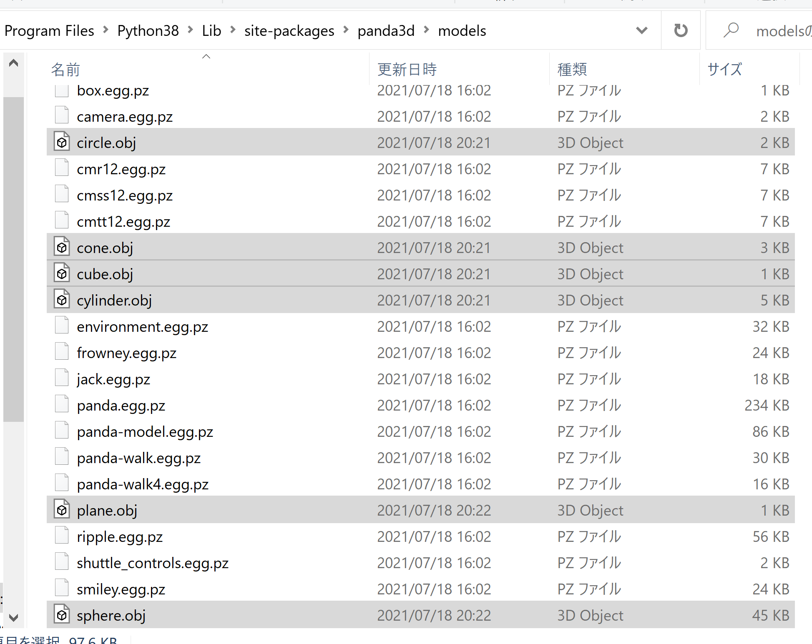Click the camera.egg.pz file icon
812x644 pixels.
(x=62, y=115)
